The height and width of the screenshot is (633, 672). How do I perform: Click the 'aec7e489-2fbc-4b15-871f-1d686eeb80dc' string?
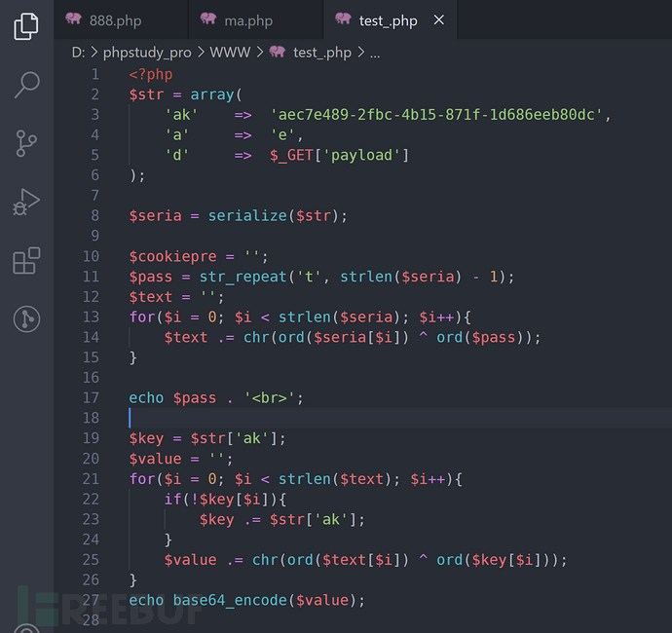click(x=436, y=115)
